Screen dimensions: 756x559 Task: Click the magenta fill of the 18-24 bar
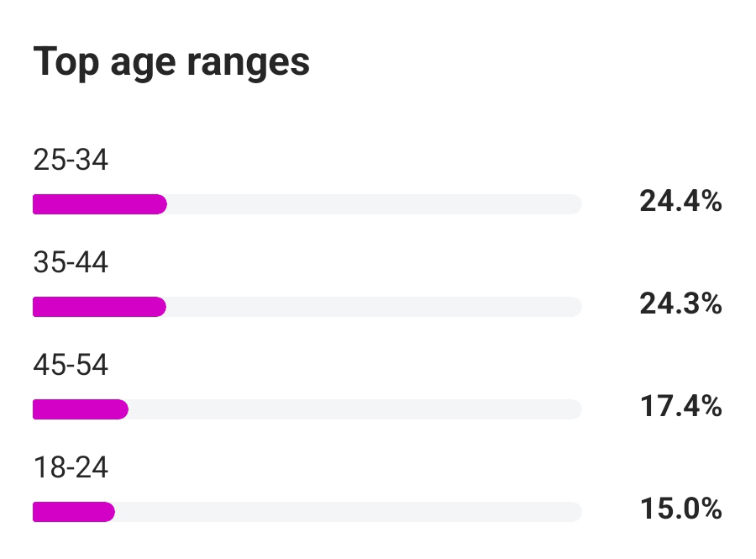pyautogui.click(x=73, y=512)
